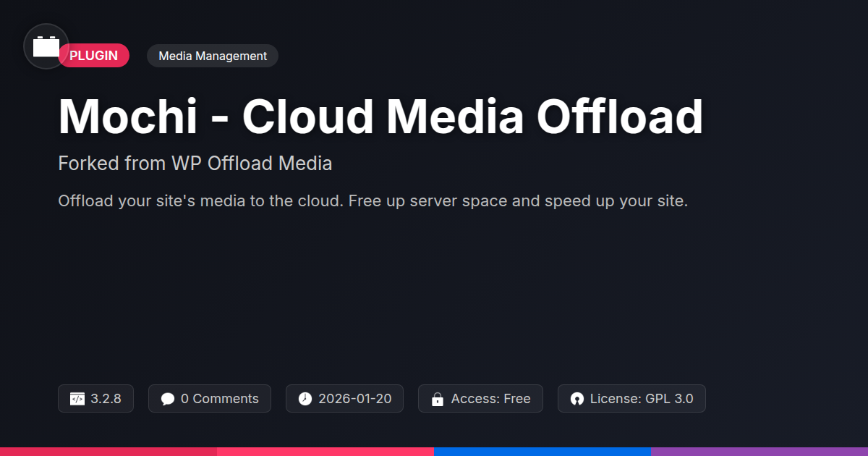Click the Mochi - Cloud Media Offload title
Viewport: 868px width, 456px height.
tap(380, 116)
